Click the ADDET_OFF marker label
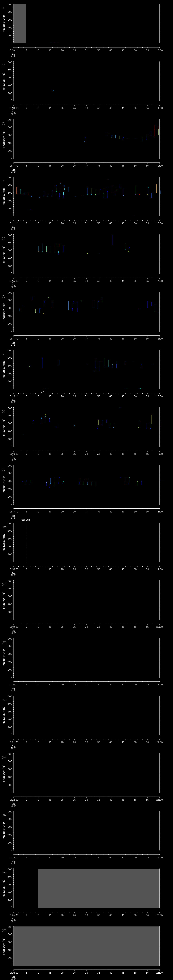This screenshot has height=980, width=173. tap(26, 519)
